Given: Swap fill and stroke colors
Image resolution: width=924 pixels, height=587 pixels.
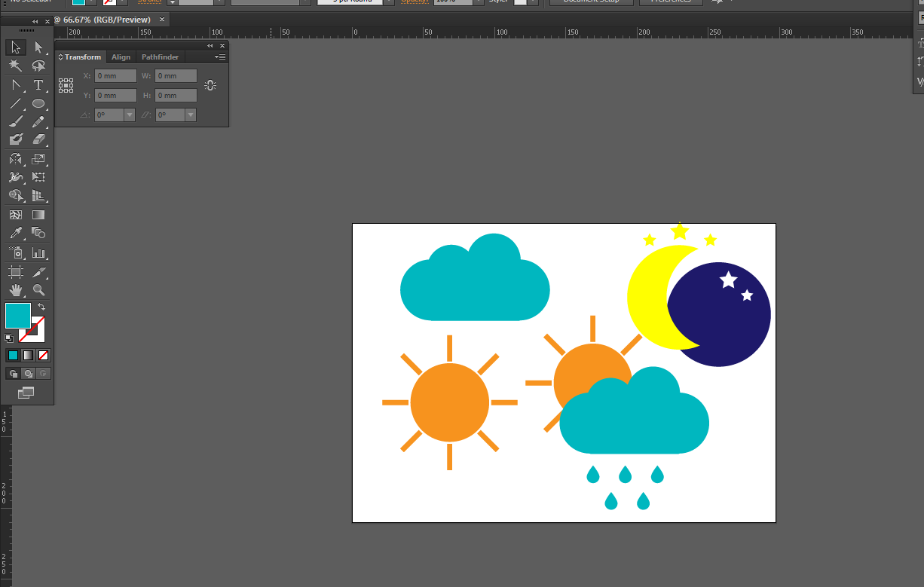Looking at the screenshot, I should click(41, 307).
